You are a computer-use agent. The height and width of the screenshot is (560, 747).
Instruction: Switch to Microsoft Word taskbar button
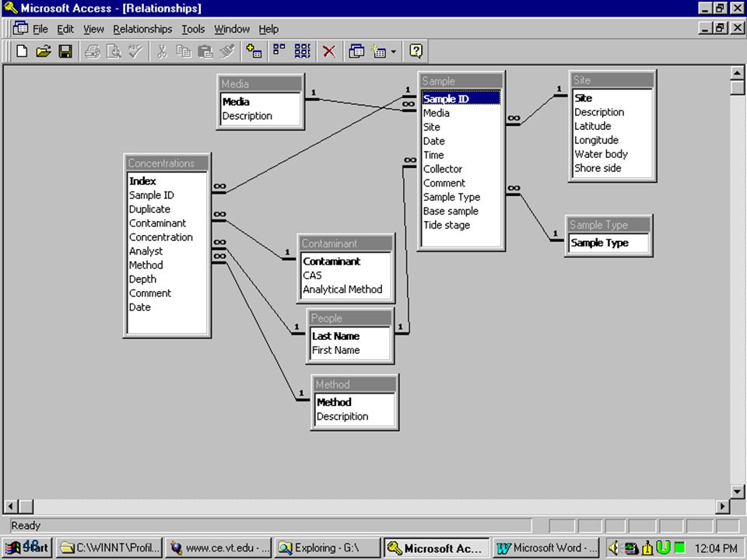pos(546,548)
